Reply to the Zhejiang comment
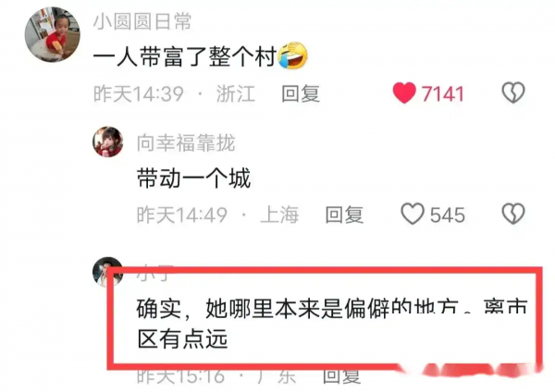Image resolution: width=555 pixels, height=392 pixels. pyautogui.click(x=301, y=93)
